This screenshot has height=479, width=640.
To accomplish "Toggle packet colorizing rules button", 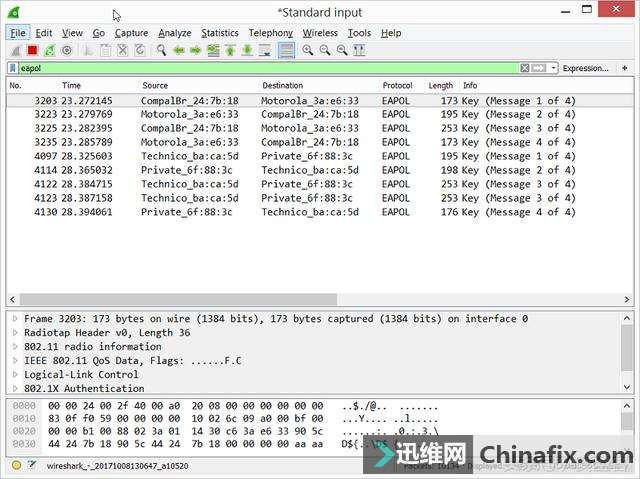I will pyautogui.click(x=287, y=50).
